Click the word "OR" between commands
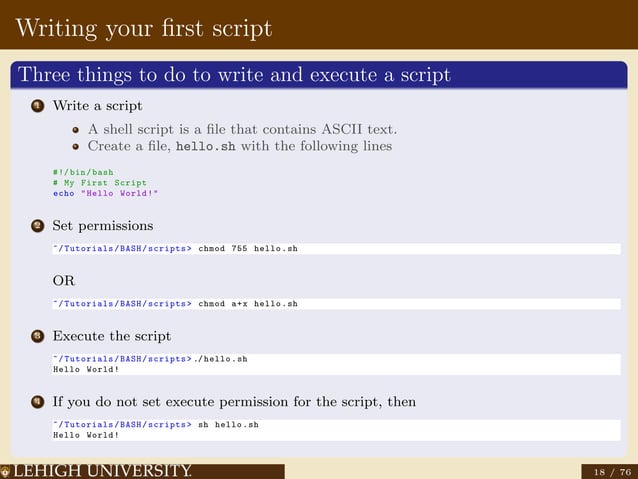638x479 pixels. coord(64,281)
